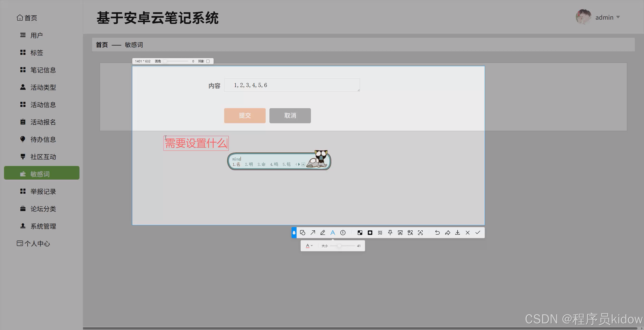
Task: Enable the 阴影 shadow checkbox
Action: (208, 61)
